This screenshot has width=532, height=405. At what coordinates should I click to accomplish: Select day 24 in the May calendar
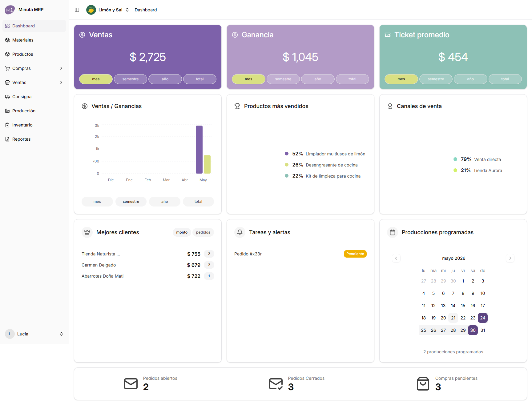click(x=483, y=318)
